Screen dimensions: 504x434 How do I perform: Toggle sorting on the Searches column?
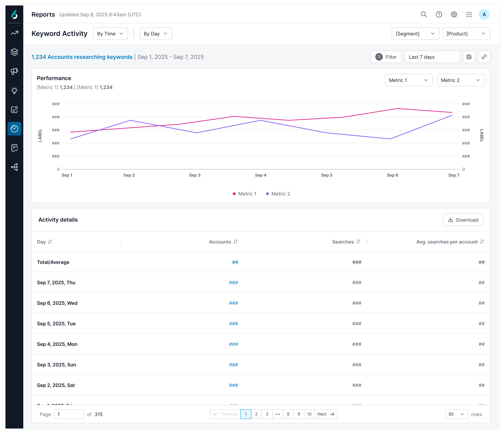(346, 242)
